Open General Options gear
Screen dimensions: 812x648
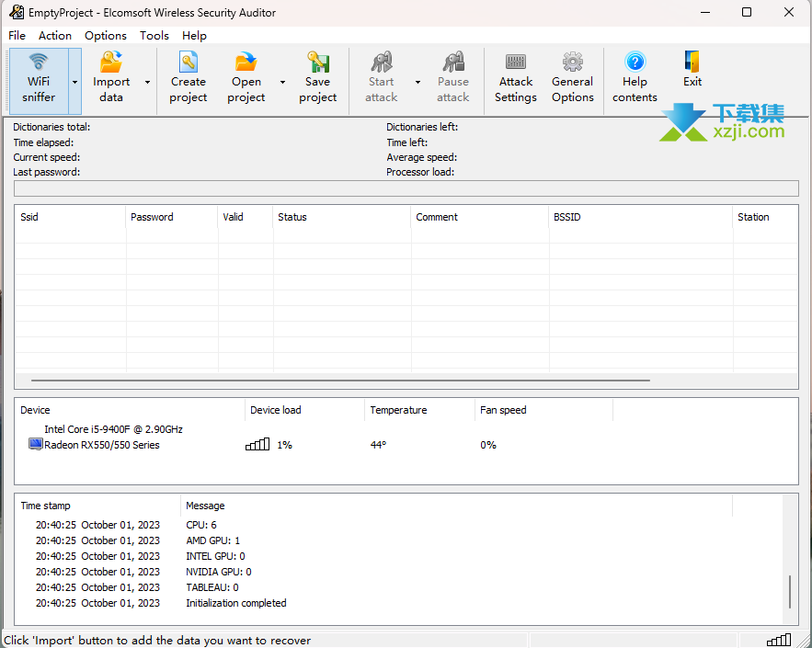(x=573, y=63)
